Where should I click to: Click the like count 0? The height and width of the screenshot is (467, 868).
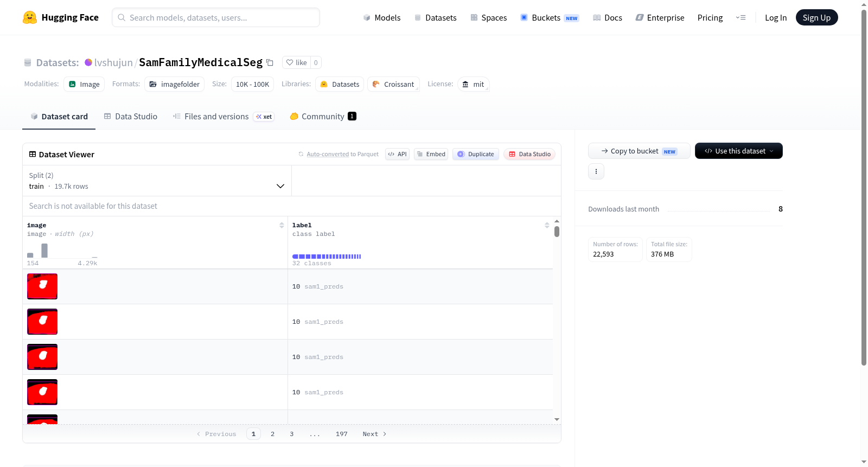coord(316,62)
